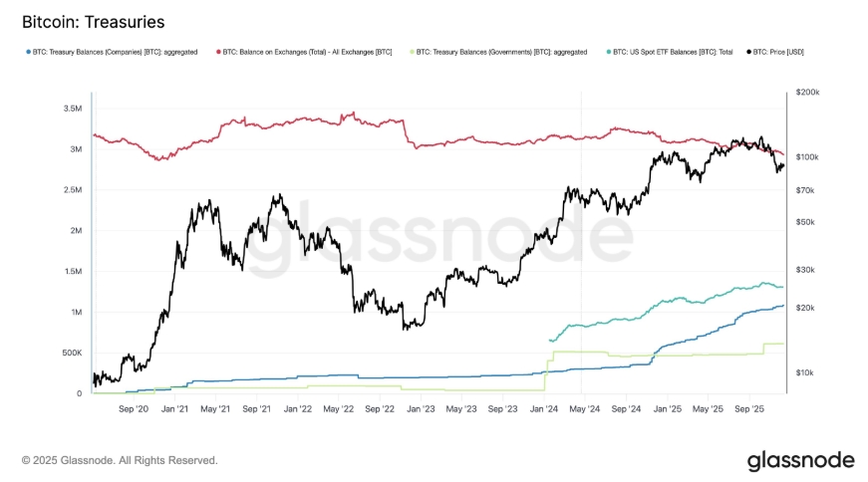Click the May '22 x-axis label

click(x=338, y=409)
